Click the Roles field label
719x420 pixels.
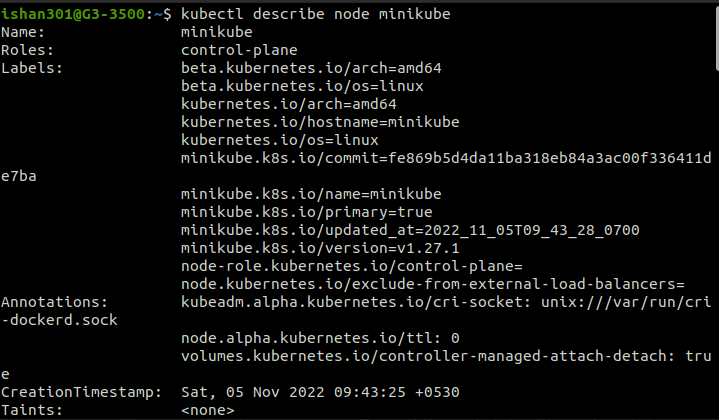click(25, 50)
